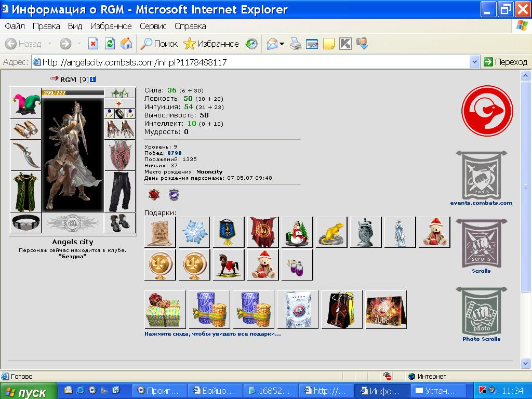Screen dimensions: 532x399
Task: Click the address bar URL field
Action: pos(251,62)
